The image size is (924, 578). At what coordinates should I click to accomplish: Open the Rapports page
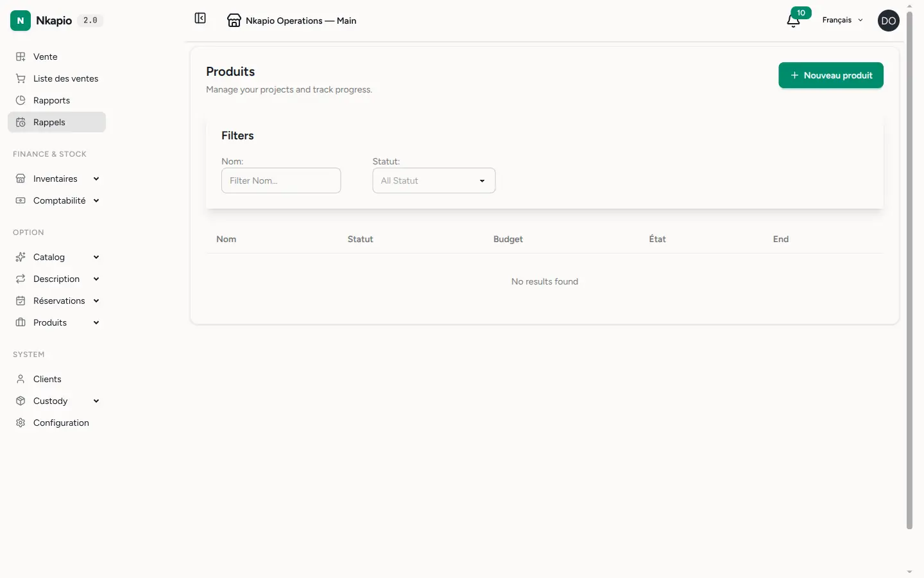click(x=56, y=100)
